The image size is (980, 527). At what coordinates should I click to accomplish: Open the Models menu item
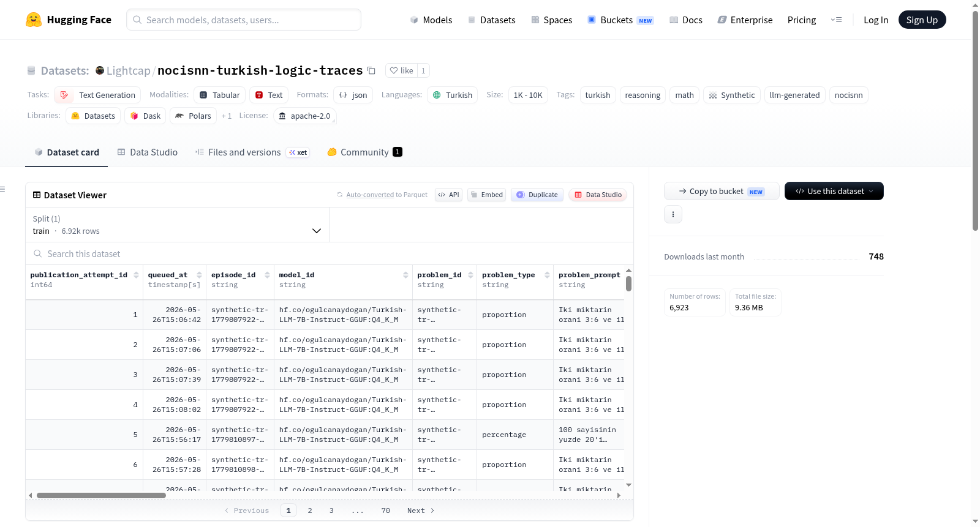point(431,20)
